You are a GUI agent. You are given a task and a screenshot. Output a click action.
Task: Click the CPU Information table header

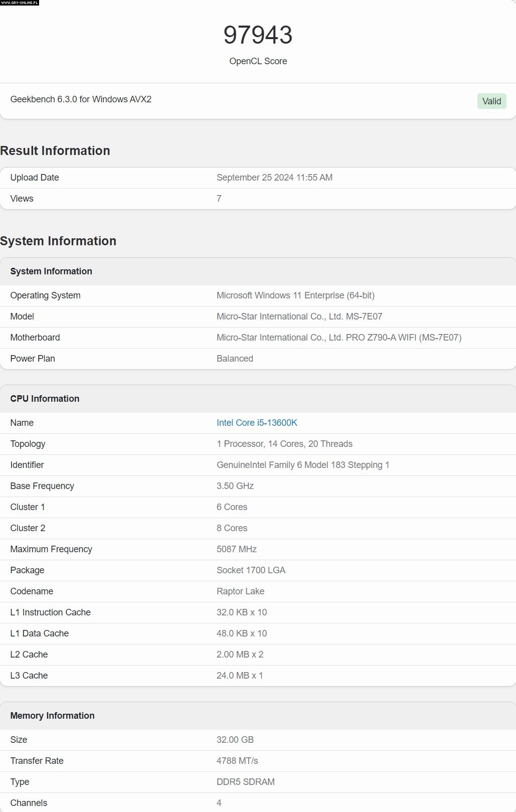click(45, 399)
